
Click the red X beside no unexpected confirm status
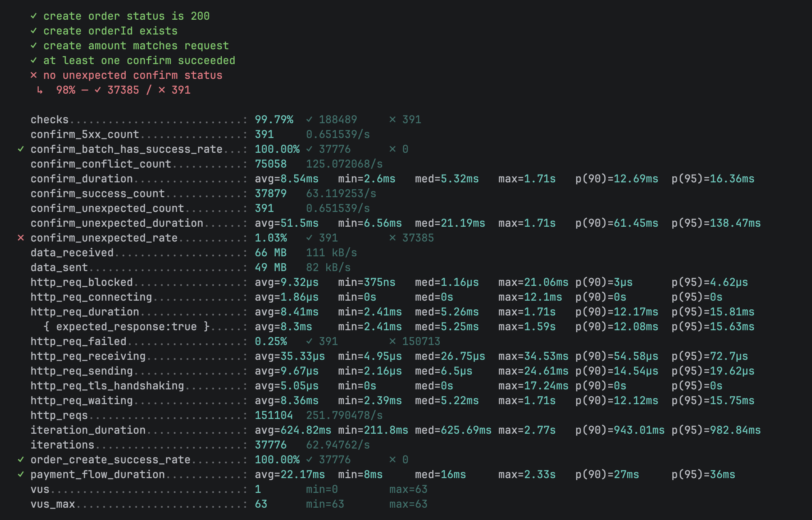coord(34,75)
